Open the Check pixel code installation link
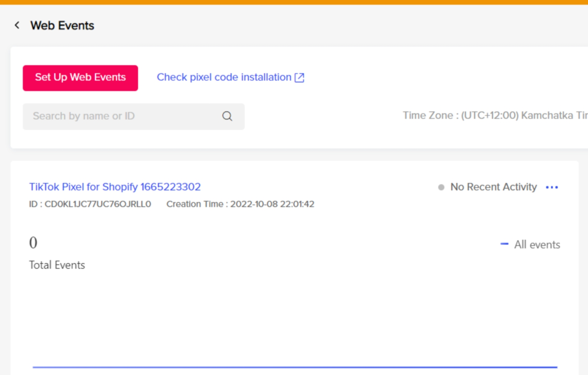This screenshot has width=588, height=375. [x=231, y=77]
